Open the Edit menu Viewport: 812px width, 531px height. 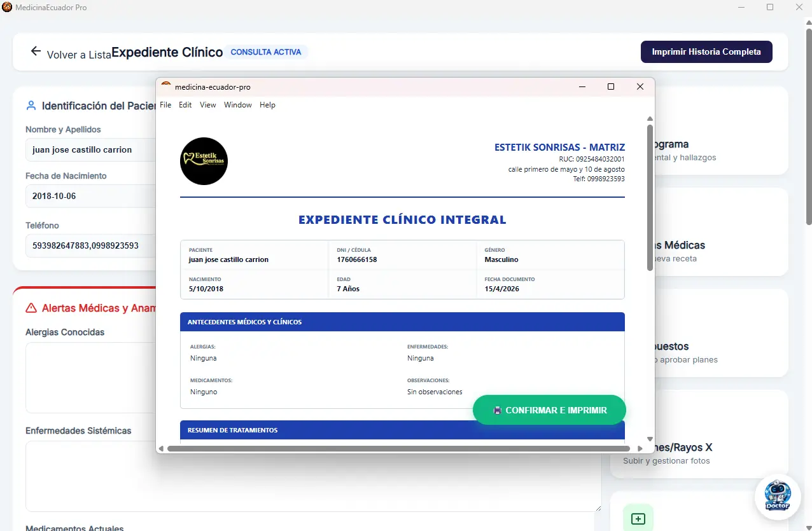[x=185, y=105]
